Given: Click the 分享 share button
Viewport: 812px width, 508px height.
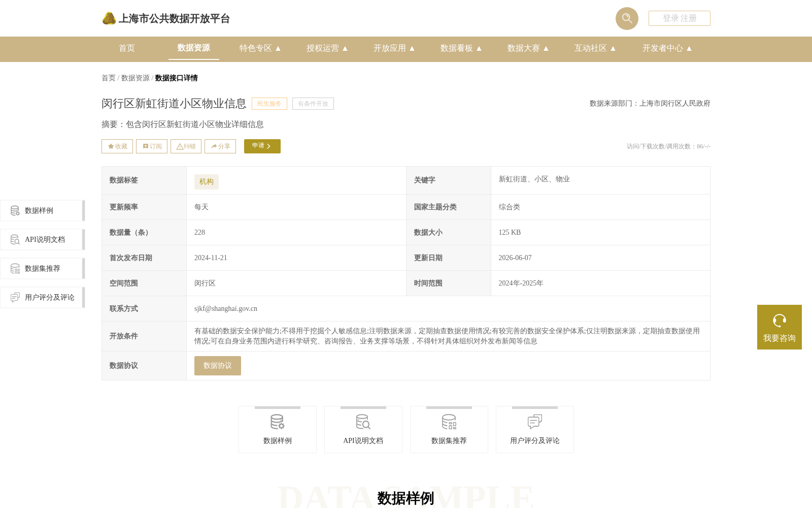Looking at the screenshot, I should click(x=220, y=146).
